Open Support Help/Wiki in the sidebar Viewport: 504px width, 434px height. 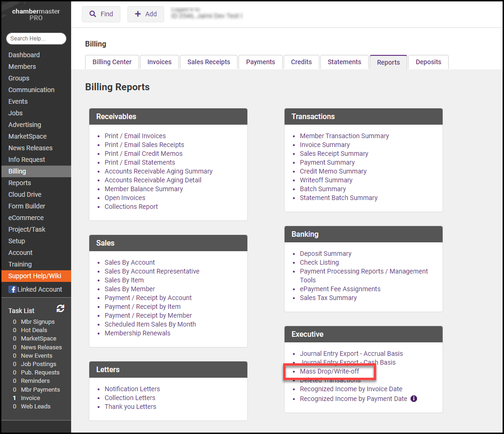(35, 276)
